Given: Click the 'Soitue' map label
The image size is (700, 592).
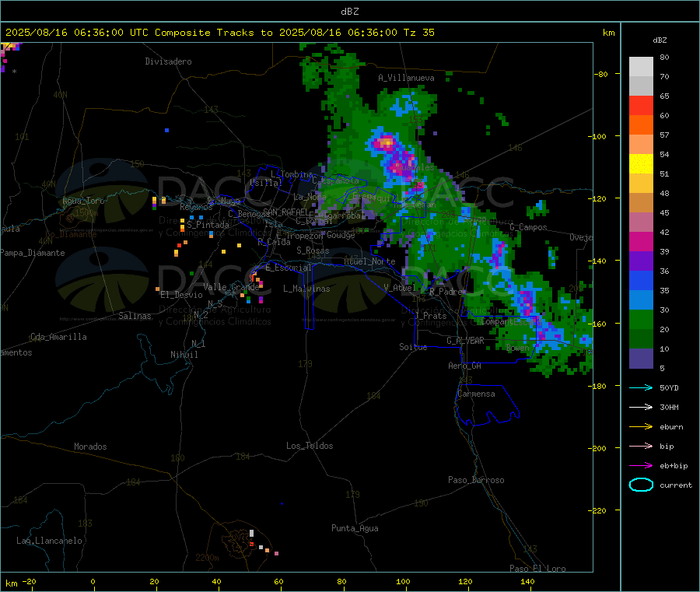Looking at the screenshot, I should click(413, 347).
